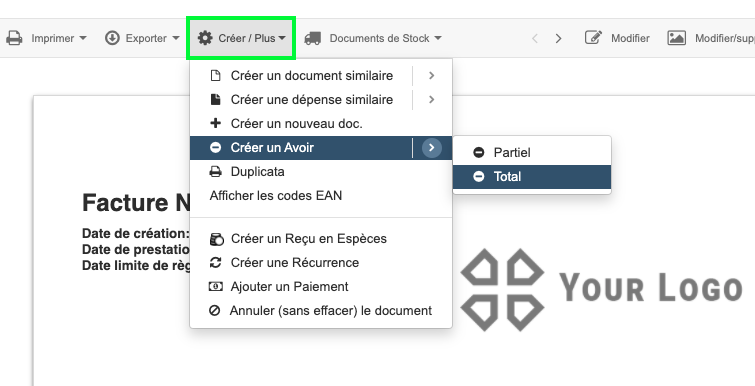Click the Facture heading text

(137, 203)
